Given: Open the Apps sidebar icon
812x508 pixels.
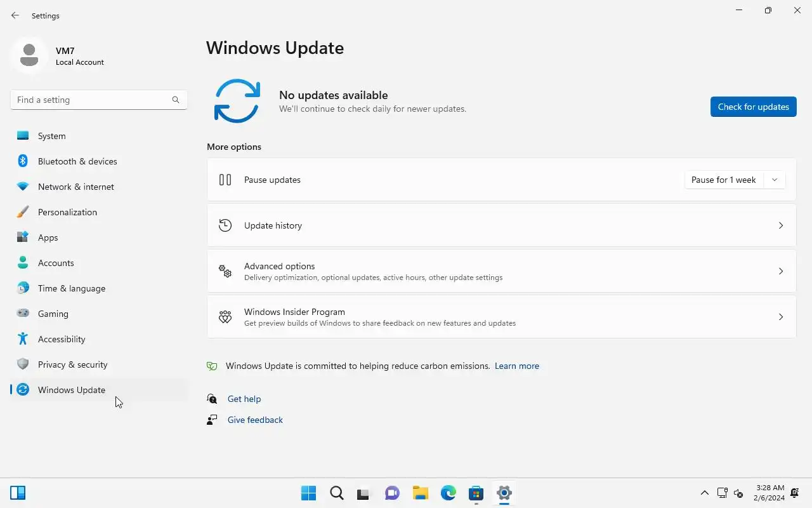Looking at the screenshot, I should coord(23,237).
